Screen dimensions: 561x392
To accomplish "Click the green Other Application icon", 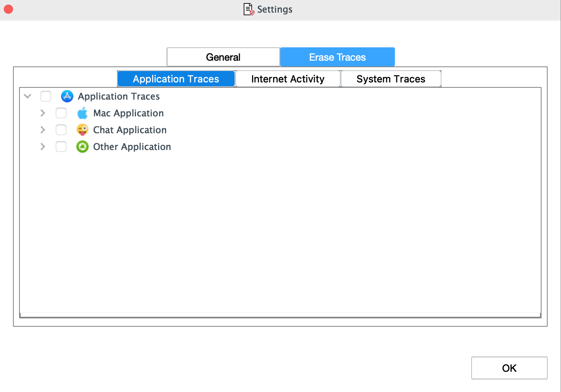I will 82,147.
